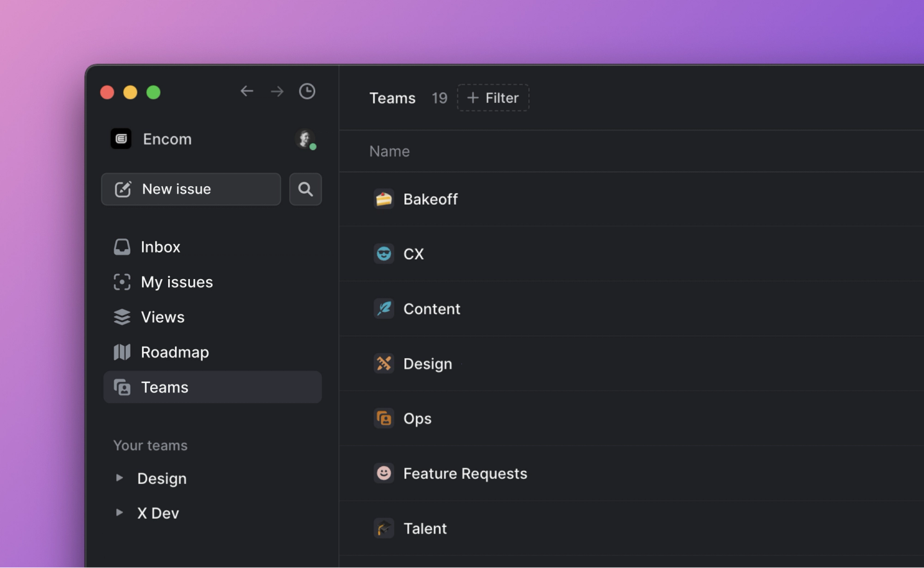Open the user avatar menu

[x=306, y=139]
